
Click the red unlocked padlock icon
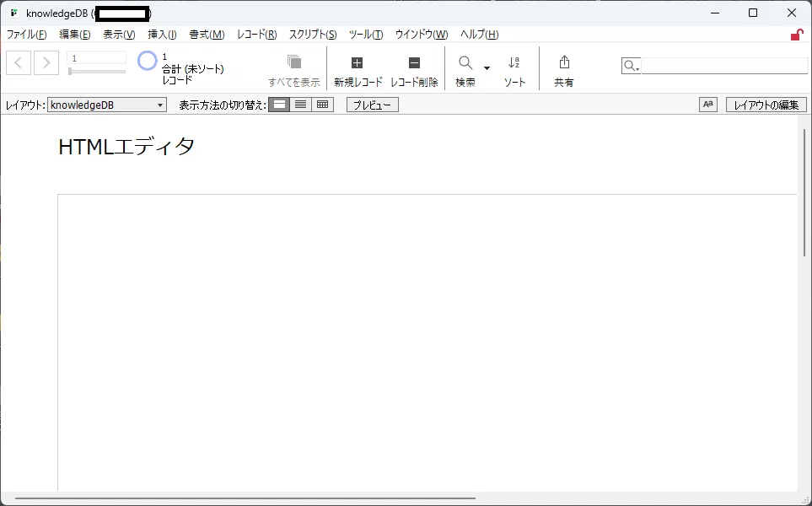click(x=797, y=35)
